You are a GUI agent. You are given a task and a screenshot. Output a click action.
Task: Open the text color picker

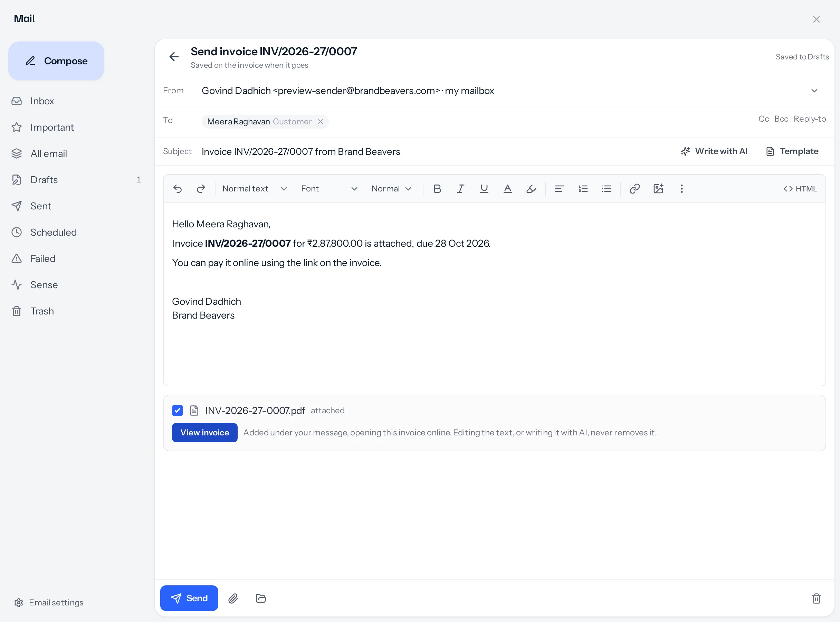[x=507, y=189]
